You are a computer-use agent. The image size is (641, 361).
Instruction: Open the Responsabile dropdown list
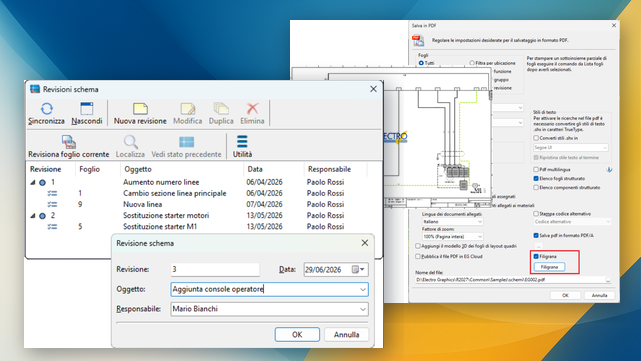[362, 309]
